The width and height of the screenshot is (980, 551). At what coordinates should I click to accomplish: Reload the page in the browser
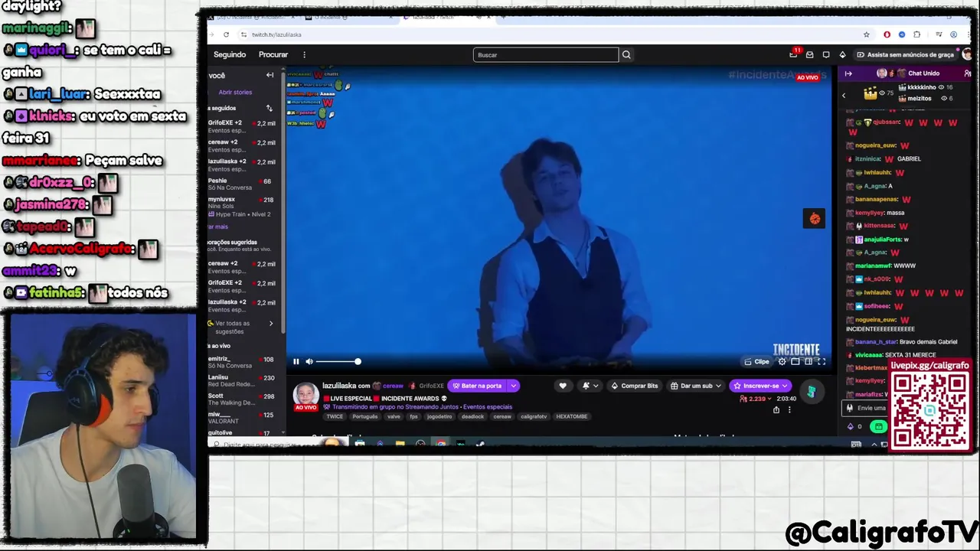pos(226,34)
